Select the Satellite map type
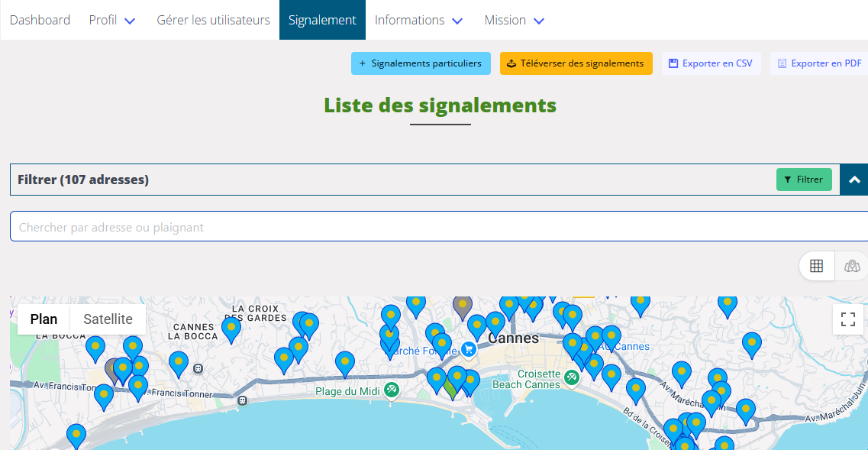This screenshot has width=868, height=450. pyautogui.click(x=108, y=319)
